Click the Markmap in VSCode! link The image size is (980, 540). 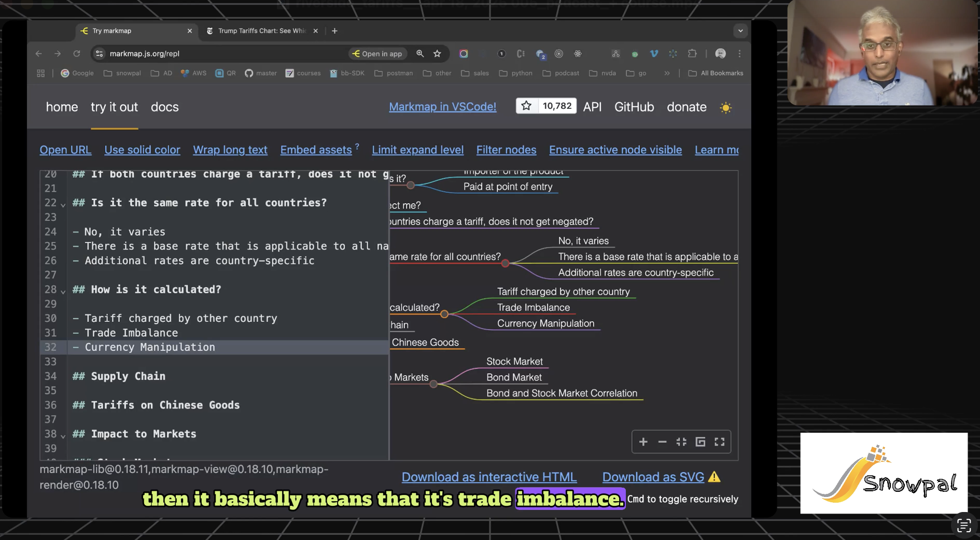tap(442, 107)
